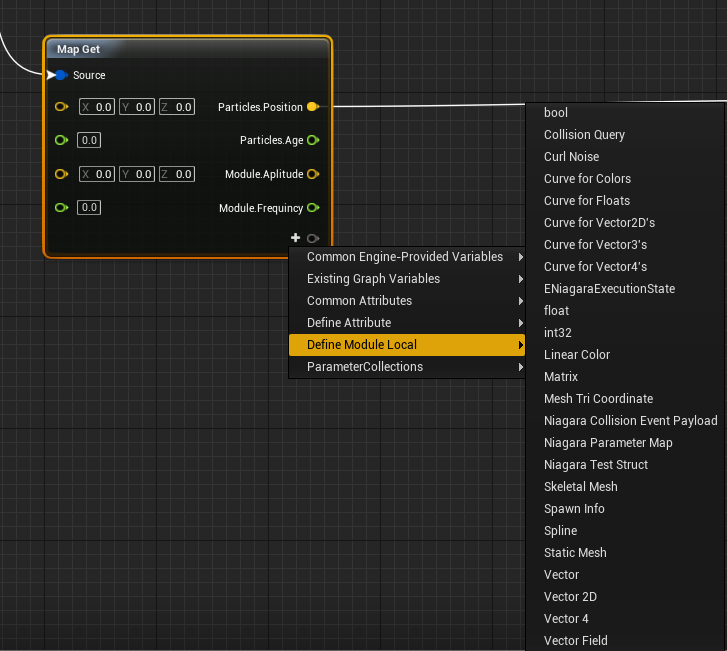Choose Collision Query type
Image resolution: width=727 pixels, height=651 pixels.
625,135
